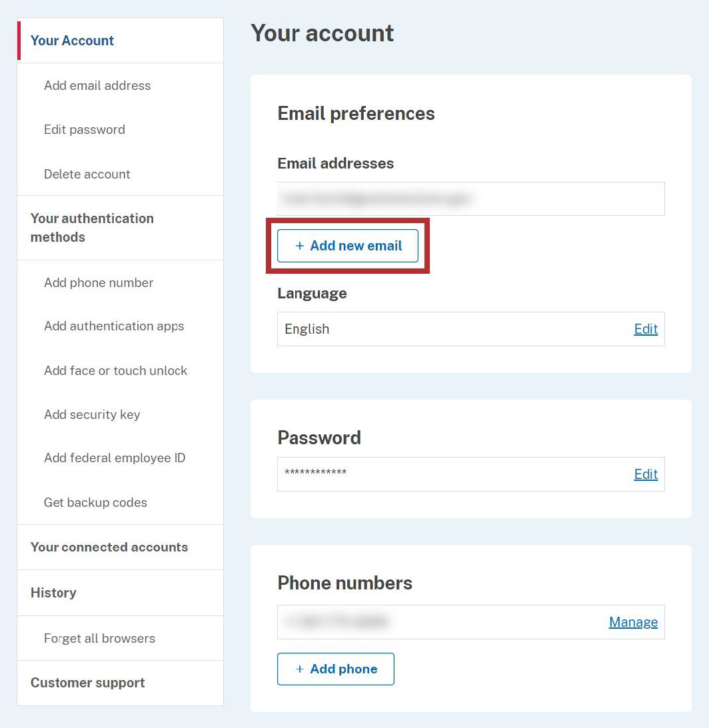Open Add security key option

[92, 414]
